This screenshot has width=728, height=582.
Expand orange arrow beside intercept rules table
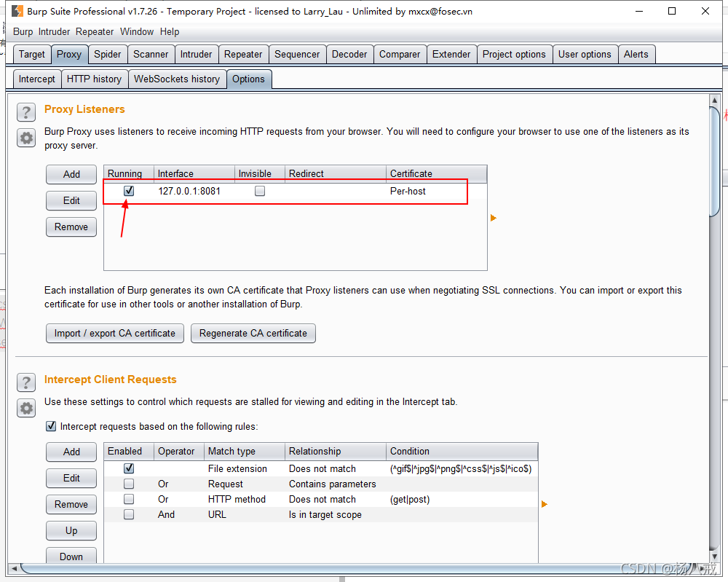coord(545,504)
